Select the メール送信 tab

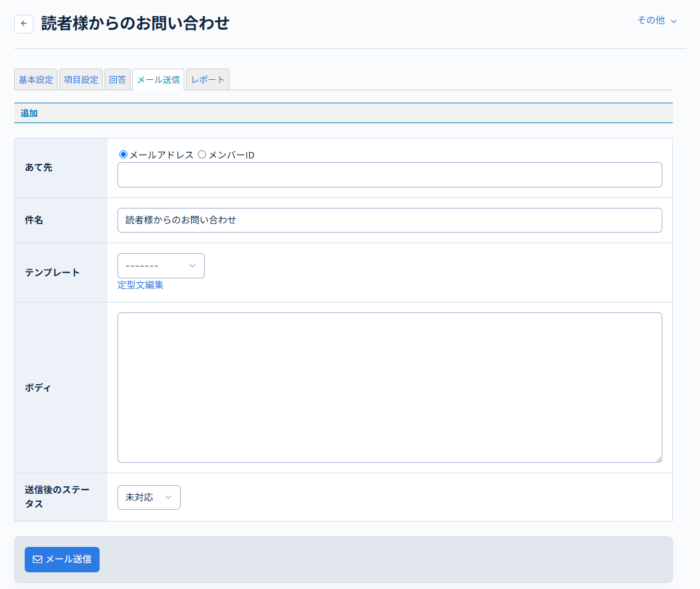(158, 80)
